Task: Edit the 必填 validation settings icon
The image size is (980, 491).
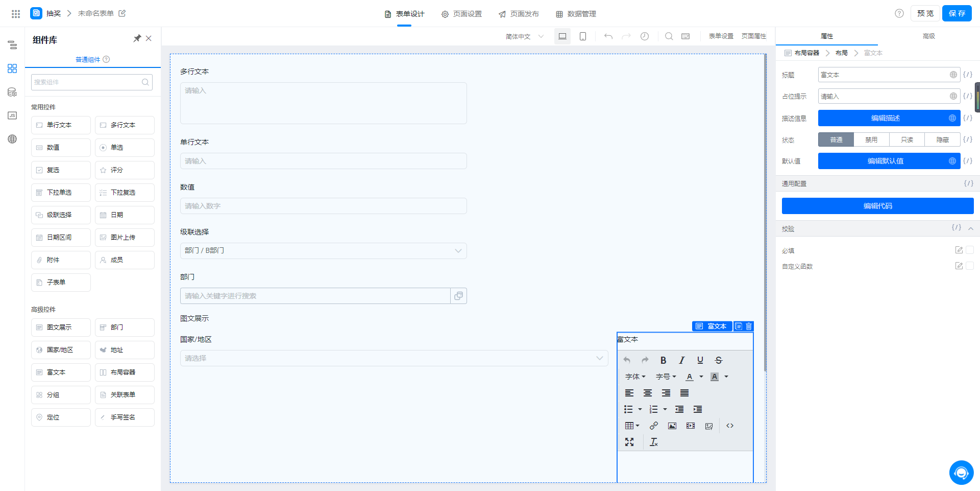Action: pos(959,250)
